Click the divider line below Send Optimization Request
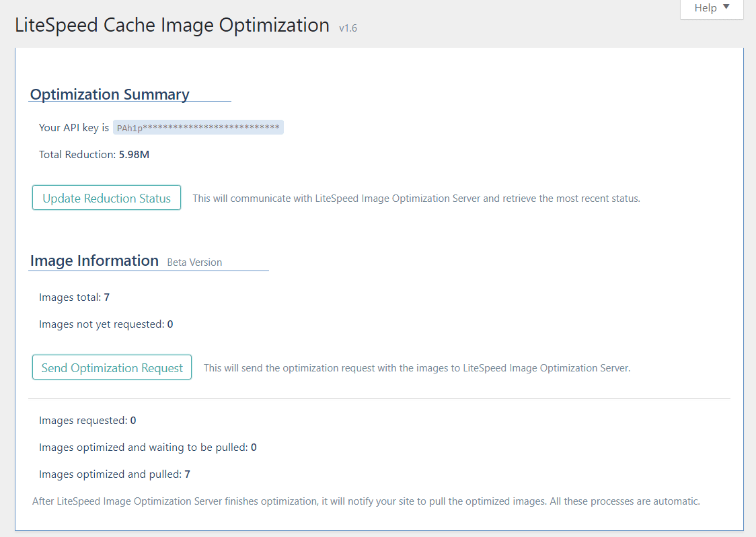756x537 pixels. tap(379, 398)
